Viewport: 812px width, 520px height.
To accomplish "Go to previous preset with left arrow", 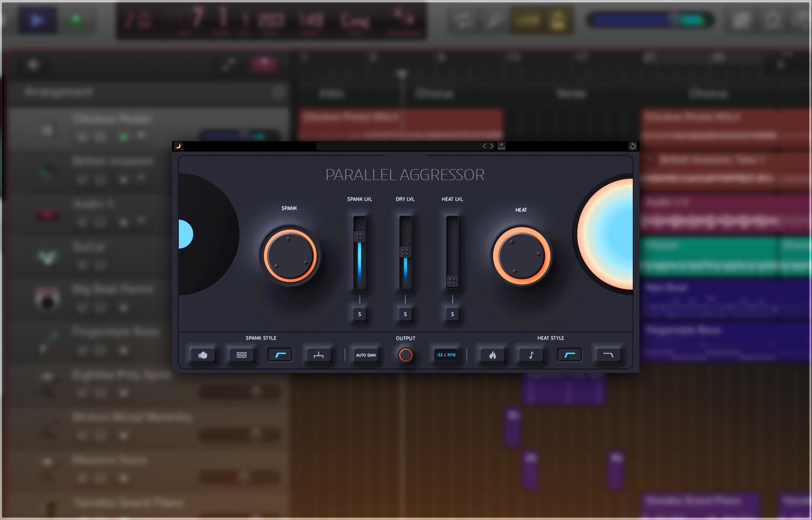I will point(485,146).
